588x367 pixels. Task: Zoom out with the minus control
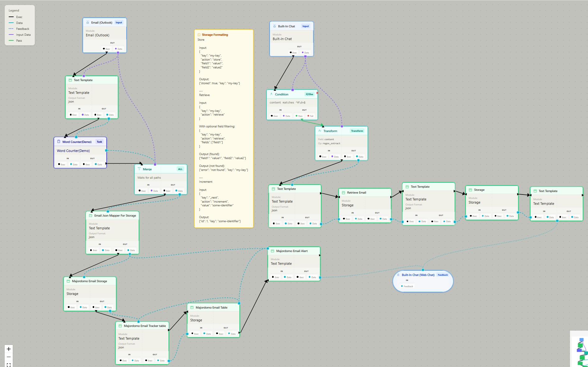(9, 357)
